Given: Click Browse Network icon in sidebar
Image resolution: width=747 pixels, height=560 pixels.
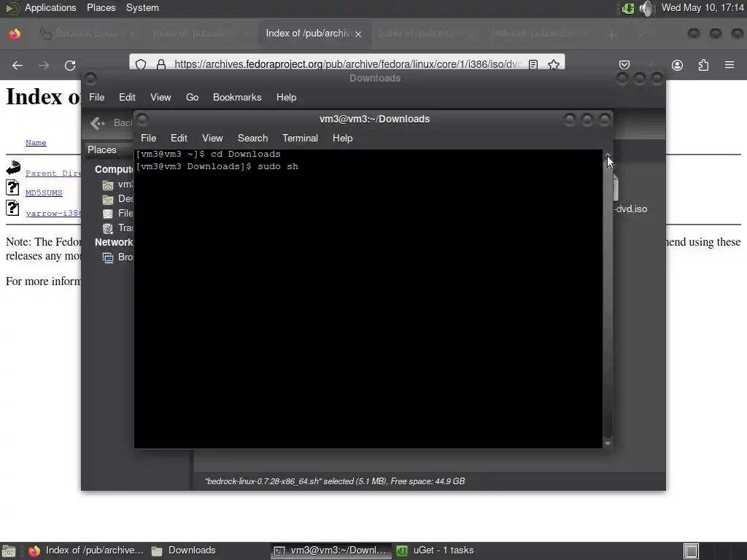Looking at the screenshot, I should tap(108, 257).
